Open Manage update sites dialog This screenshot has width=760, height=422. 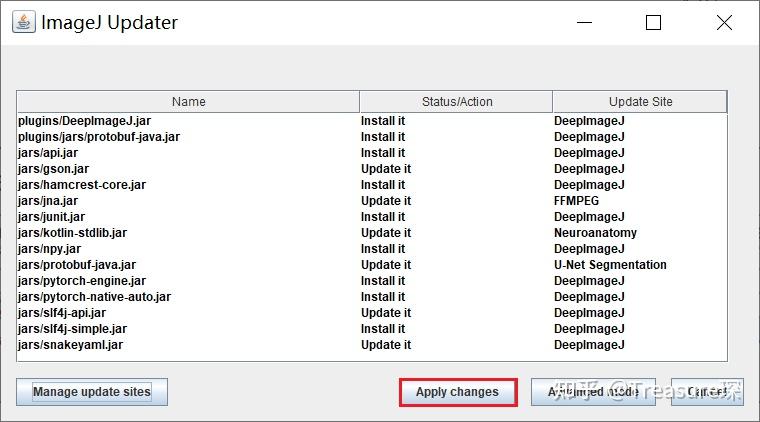[x=92, y=392]
